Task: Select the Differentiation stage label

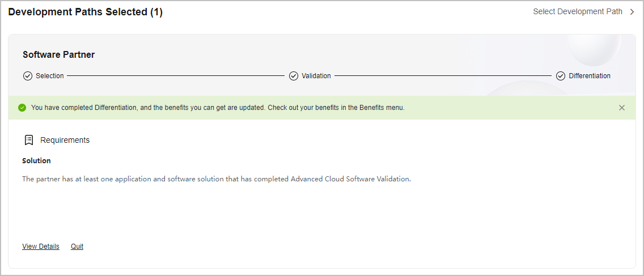Action: tap(590, 76)
